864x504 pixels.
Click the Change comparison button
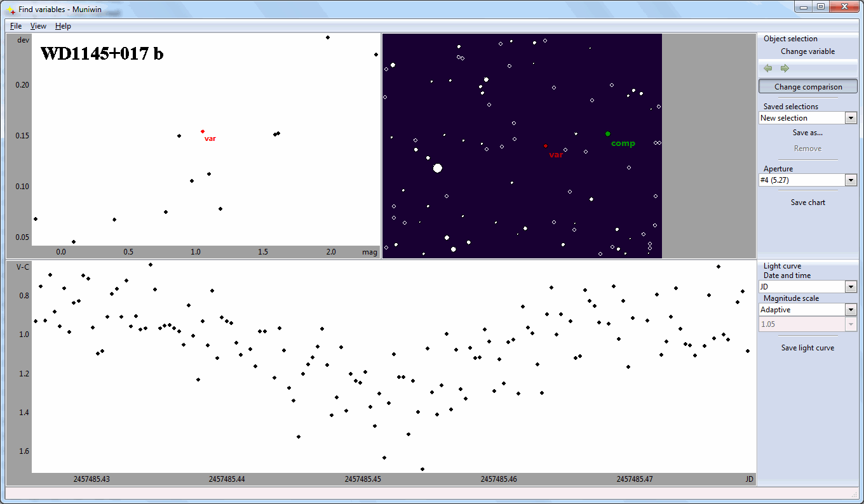pos(808,87)
